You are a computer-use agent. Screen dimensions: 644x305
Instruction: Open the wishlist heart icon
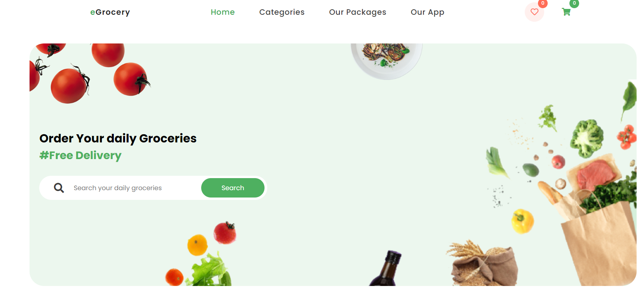(x=534, y=12)
